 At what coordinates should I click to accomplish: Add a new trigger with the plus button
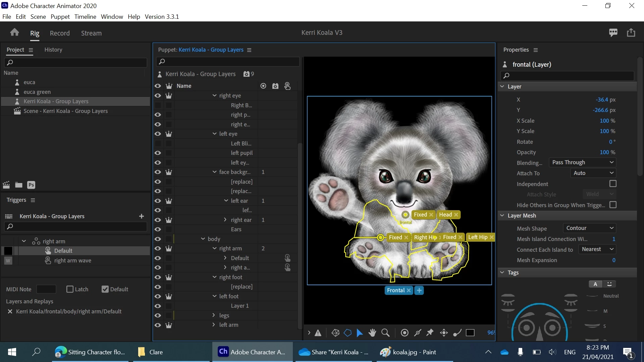(x=142, y=216)
